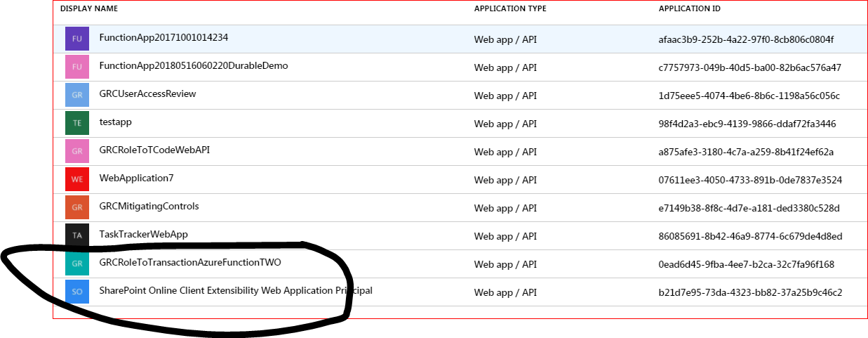
Task: Click application ID 98f4d2a3-ebc9-4139-9866-ddaf72fa3446
Action: tap(747, 124)
